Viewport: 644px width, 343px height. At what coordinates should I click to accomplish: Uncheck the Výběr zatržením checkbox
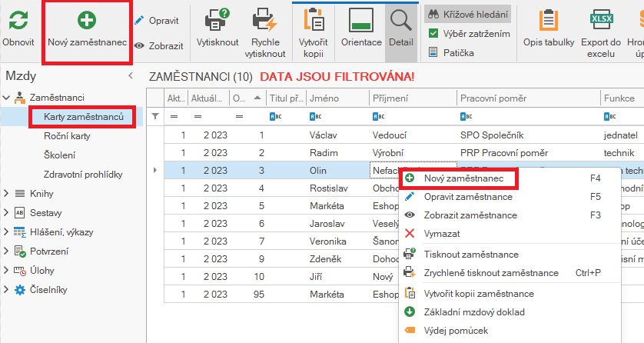coord(433,33)
